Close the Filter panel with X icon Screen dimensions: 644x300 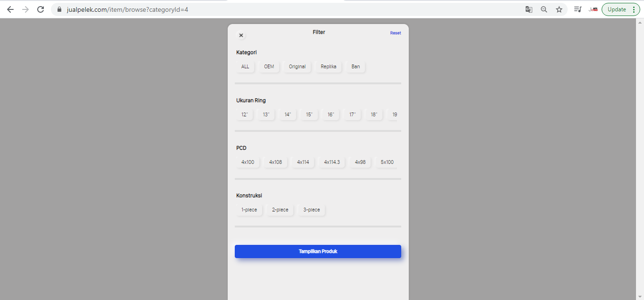(x=241, y=35)
